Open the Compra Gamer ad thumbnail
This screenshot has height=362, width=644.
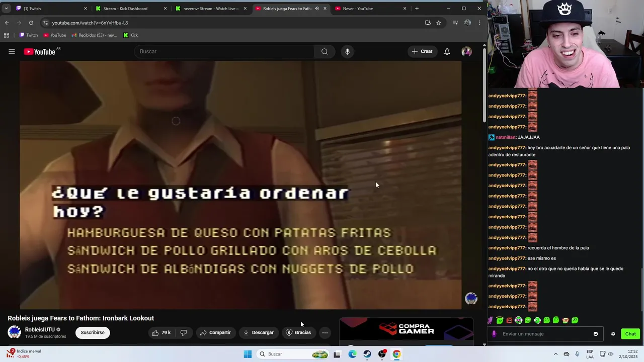pyautogui.click(x=407, y=331)
